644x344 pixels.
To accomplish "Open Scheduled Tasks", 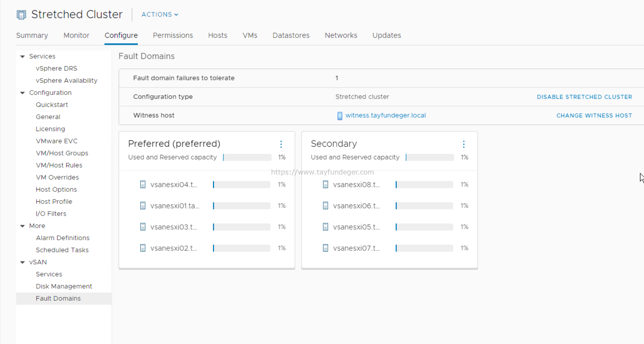I will click(62, 250).
